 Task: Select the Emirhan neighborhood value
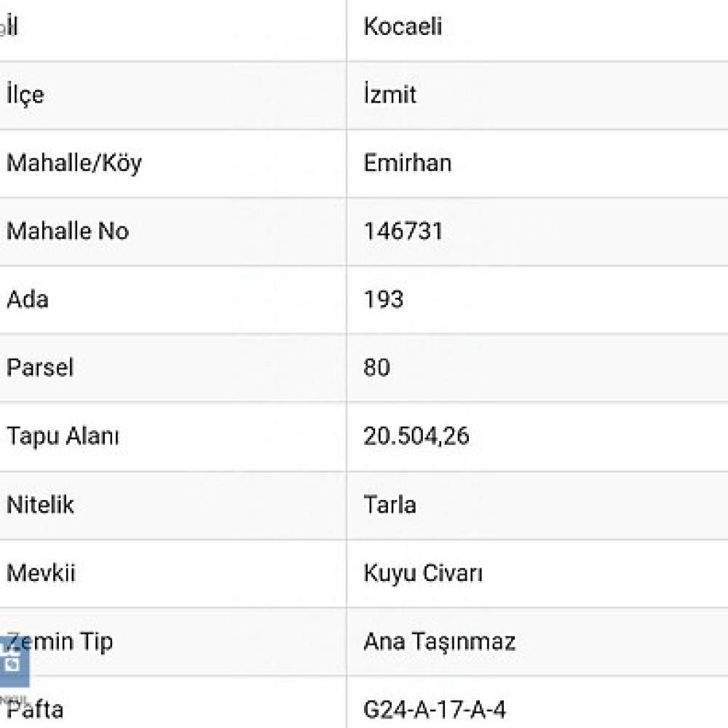(x=407, y=163)
